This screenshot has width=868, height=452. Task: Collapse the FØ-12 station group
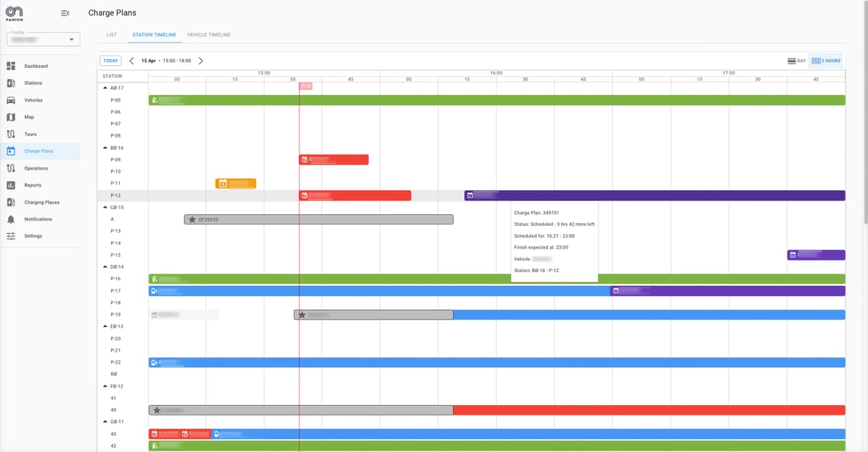pos(105,386)
